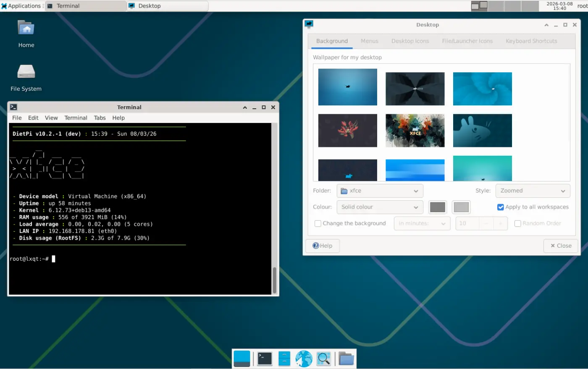
Task: Open the Tabs menu in Terminal
Action: tap(100, 118)
